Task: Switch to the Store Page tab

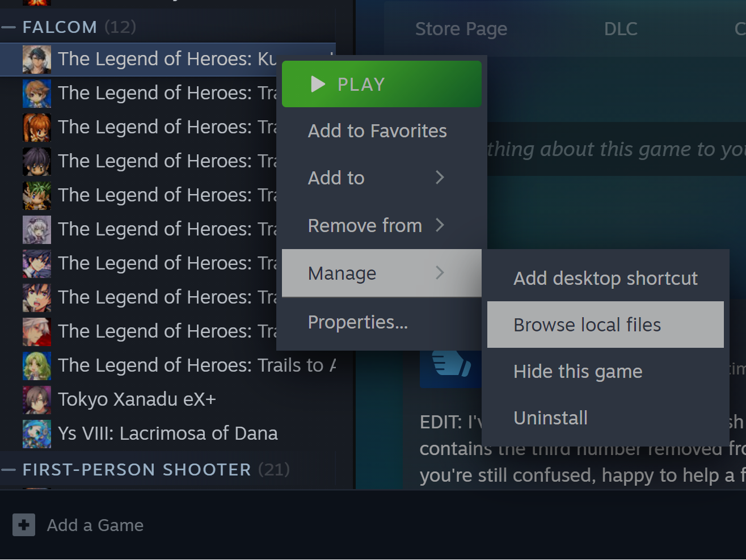Action: (461, 29)
